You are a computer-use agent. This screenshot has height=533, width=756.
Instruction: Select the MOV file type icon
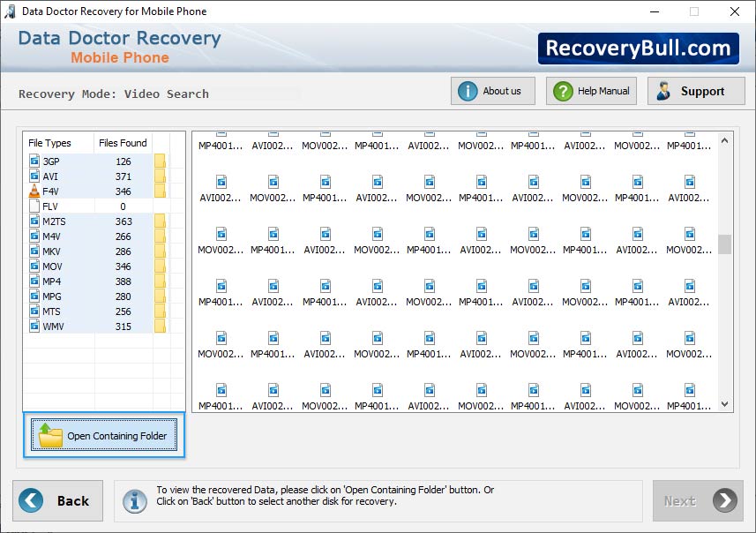pyautogui.click(x=34, y=266)
